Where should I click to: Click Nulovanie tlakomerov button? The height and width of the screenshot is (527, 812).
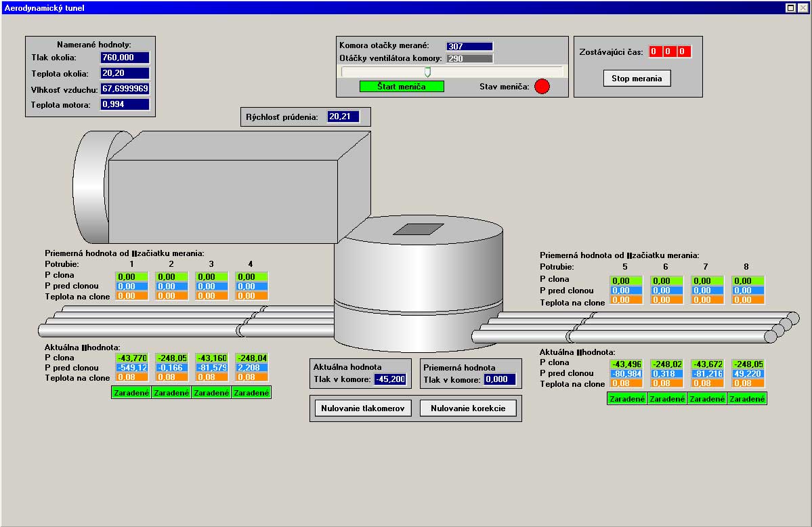[363, 408]
